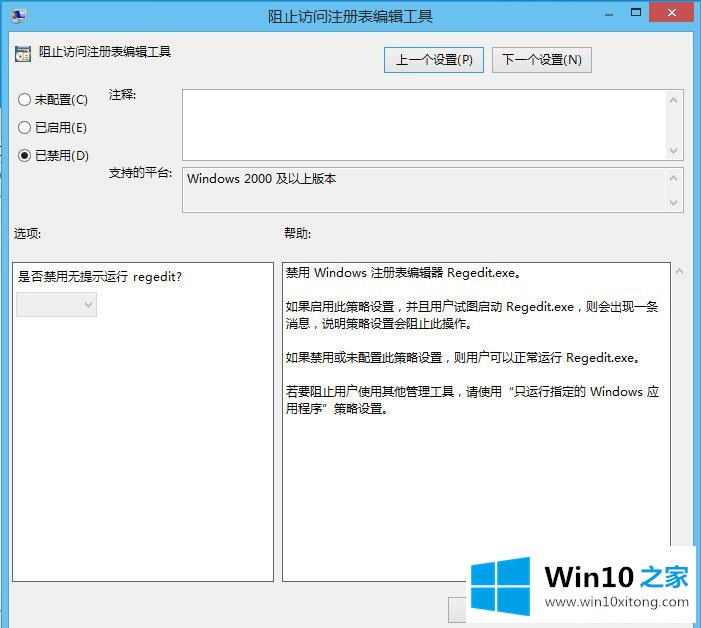Click the 注释 box scroll-up arrow

[674, 100]
